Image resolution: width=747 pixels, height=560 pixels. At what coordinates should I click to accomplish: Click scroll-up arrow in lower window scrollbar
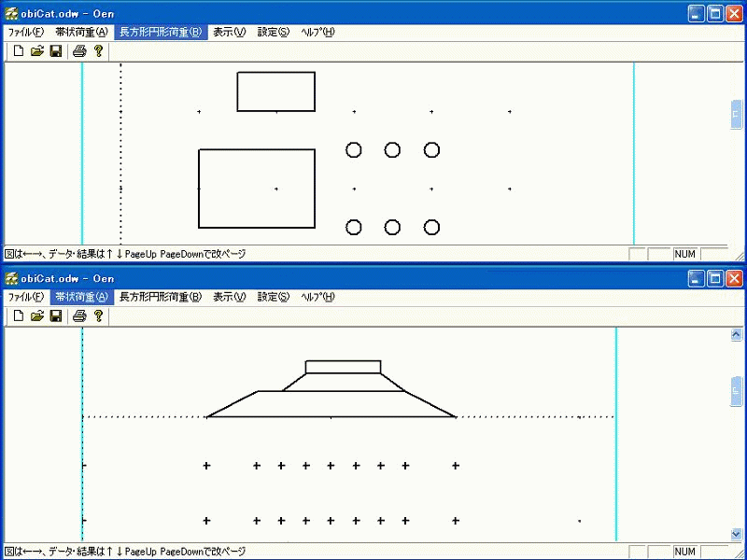(x=736, y=334)
